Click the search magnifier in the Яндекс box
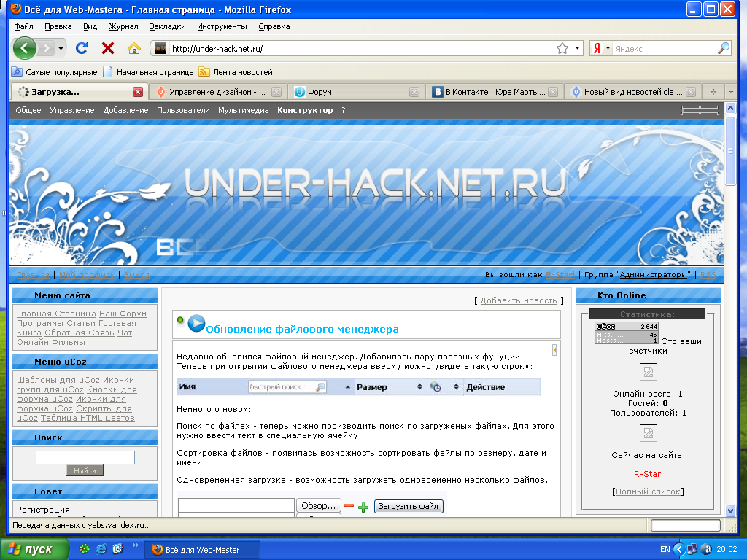Viewport: 747px width, 560px height. click(723, 48)
